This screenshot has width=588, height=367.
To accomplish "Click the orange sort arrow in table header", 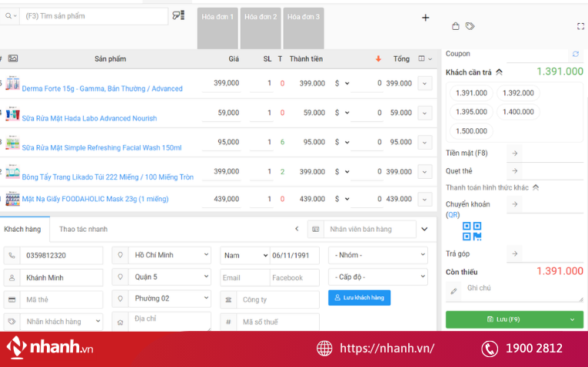I will (x=378, y=59).
